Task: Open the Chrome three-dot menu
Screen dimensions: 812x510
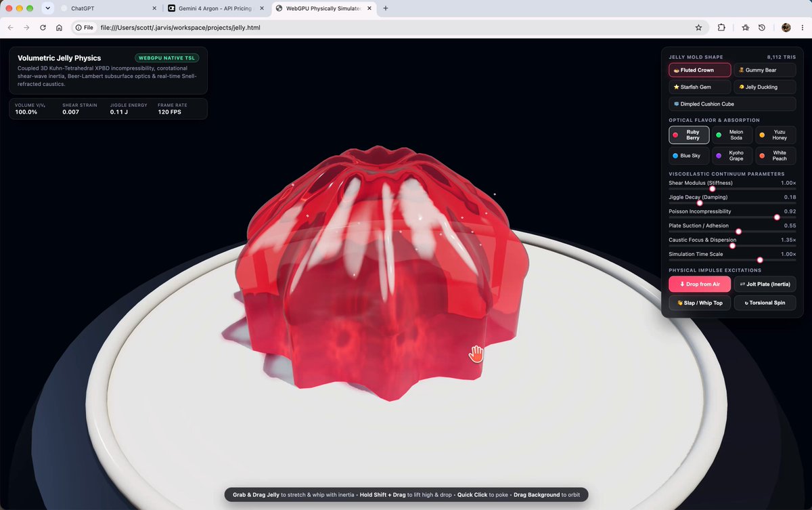Action: (803, 28)
